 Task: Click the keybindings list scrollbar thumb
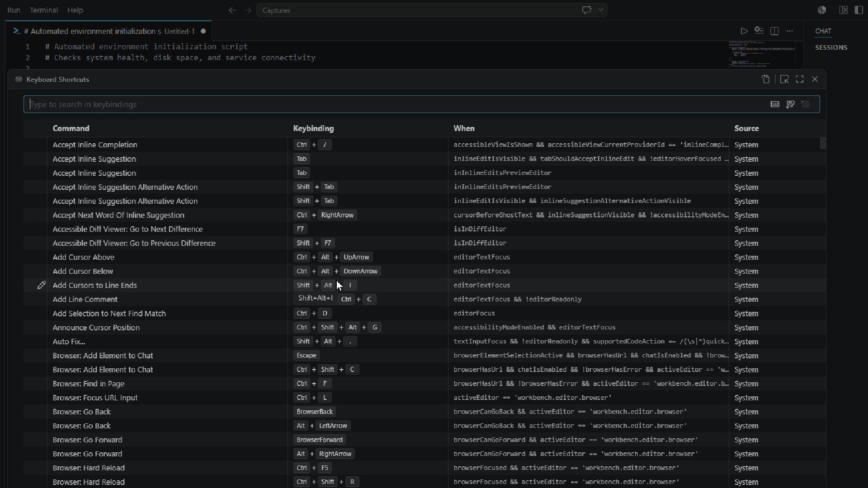pos(823,143)
